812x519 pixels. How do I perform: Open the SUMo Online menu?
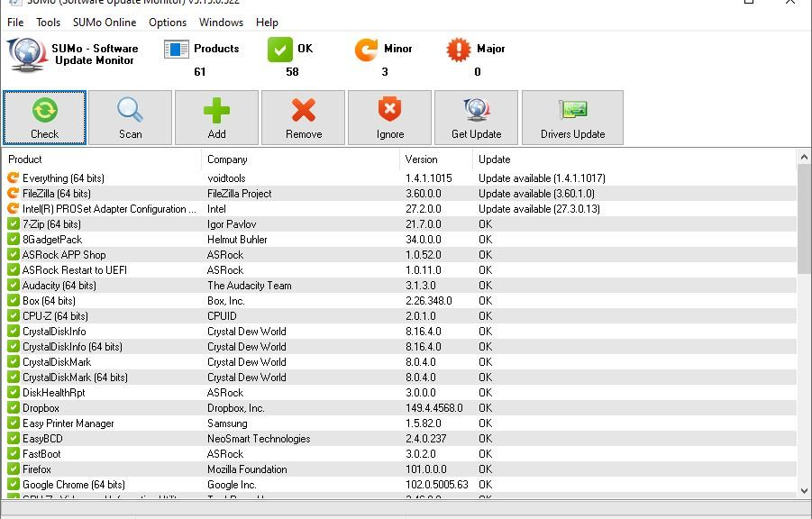[x=105, y=23]
